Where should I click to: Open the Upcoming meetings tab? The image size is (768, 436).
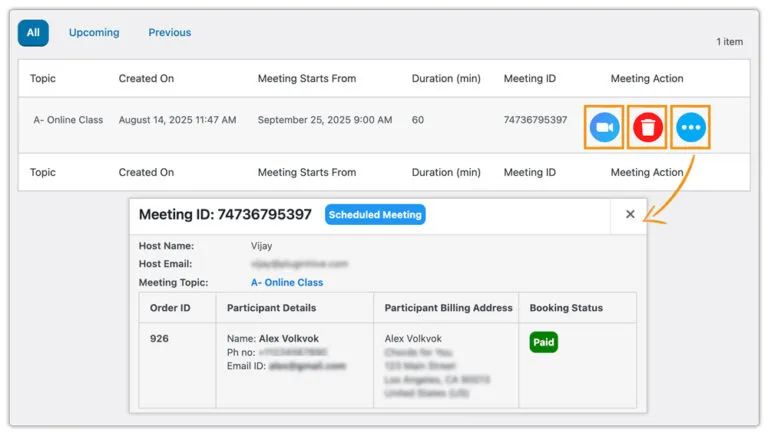click(x=94, y=32)
